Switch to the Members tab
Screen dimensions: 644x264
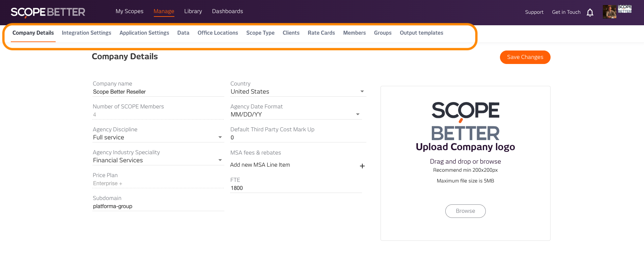pyautogui.click(x=354, y=33)
